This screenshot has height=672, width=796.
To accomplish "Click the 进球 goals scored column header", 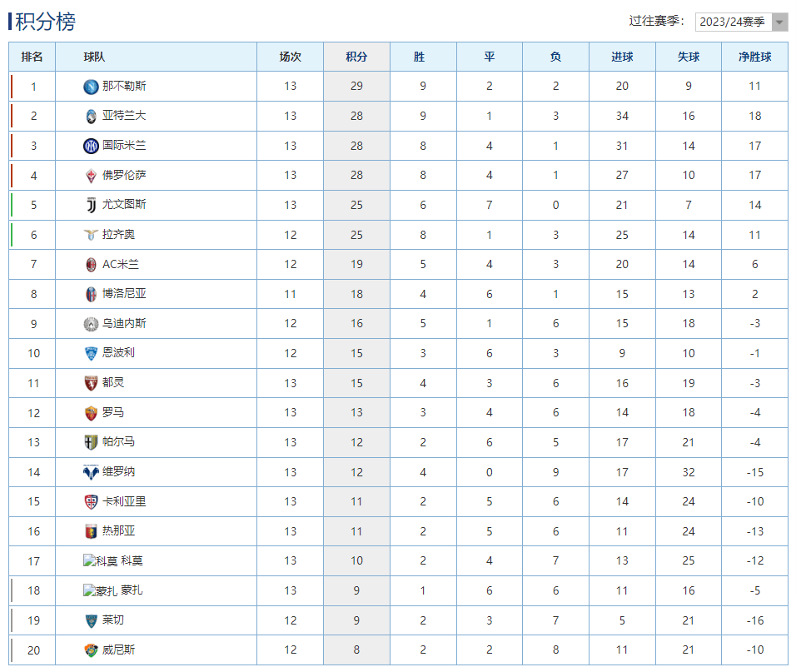I will (x=622, y=57).
